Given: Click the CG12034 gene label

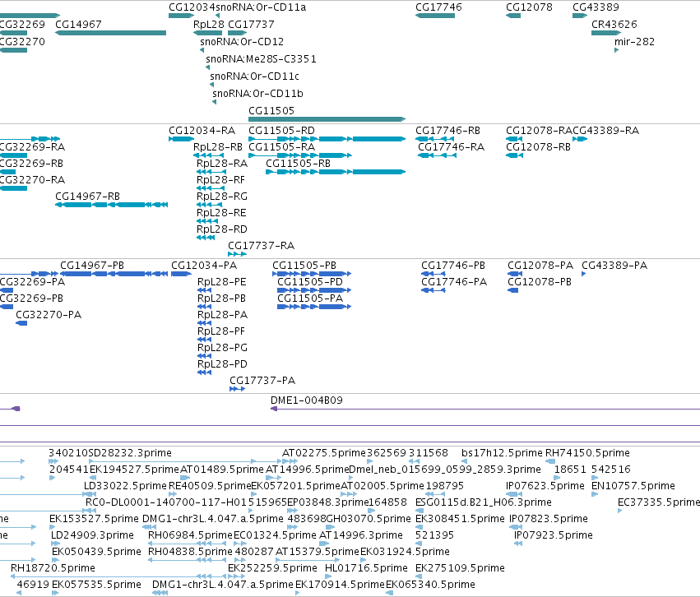Looking at the screenshot, I should (x=192, y=7).
